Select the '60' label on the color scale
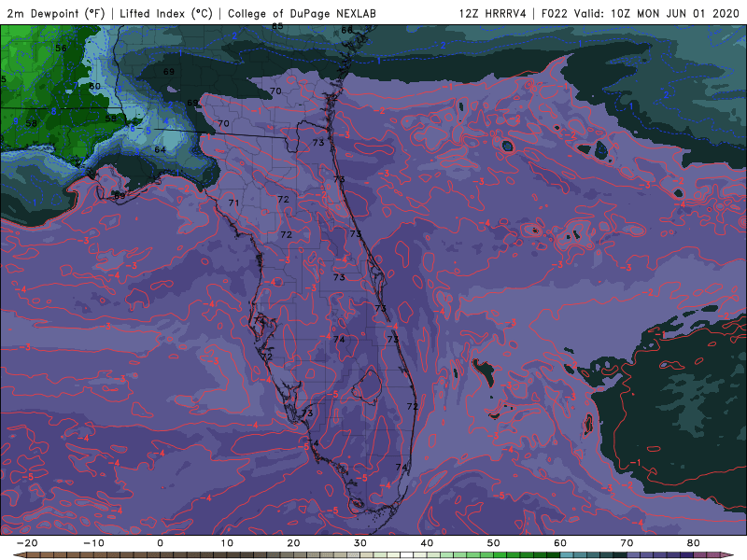 560,543
